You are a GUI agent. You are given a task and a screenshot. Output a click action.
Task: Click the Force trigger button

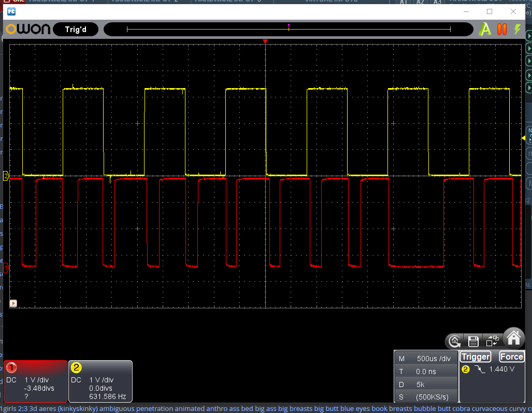tap(512, 357)
